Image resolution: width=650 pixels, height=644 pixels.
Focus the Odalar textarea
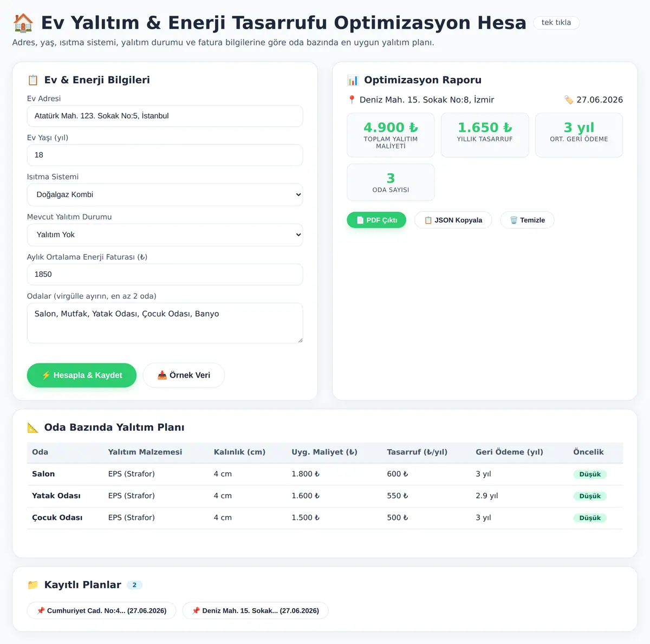click(x=165, y=323)
